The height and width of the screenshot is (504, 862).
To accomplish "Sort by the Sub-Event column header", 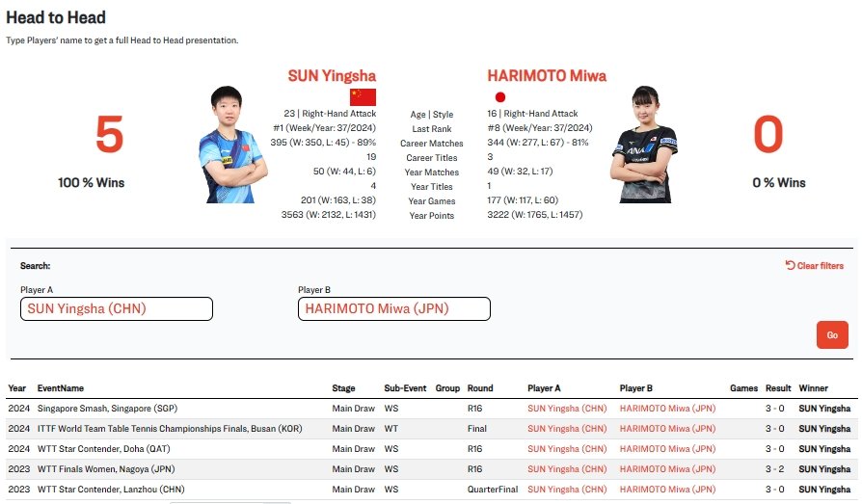I will pos(405,388).
